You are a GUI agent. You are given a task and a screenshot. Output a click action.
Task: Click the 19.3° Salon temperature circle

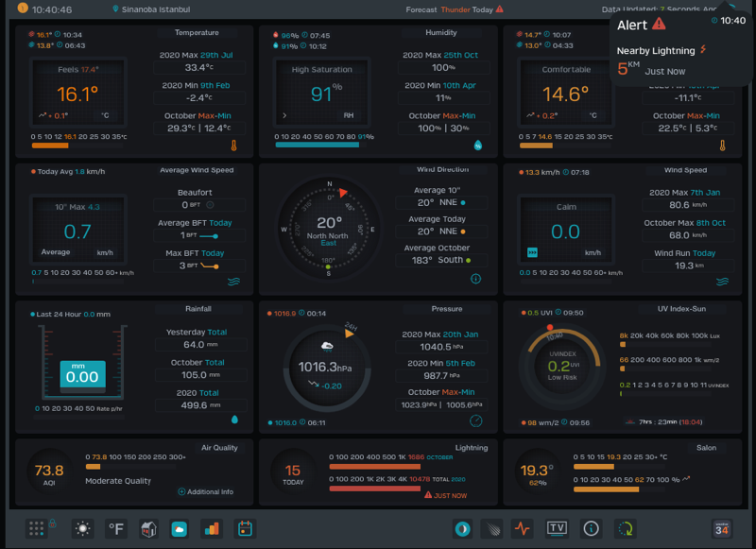537,472
